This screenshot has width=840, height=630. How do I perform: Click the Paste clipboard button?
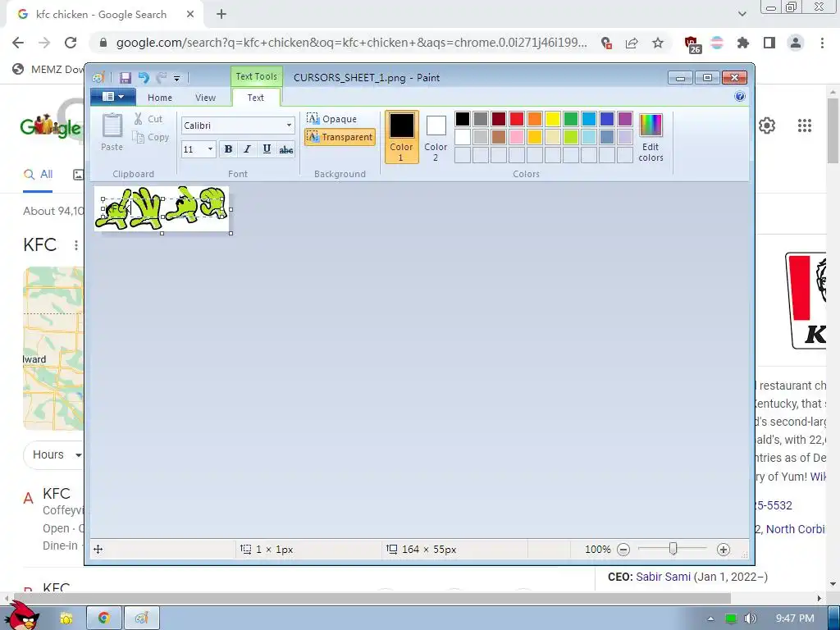pos(112,132)
